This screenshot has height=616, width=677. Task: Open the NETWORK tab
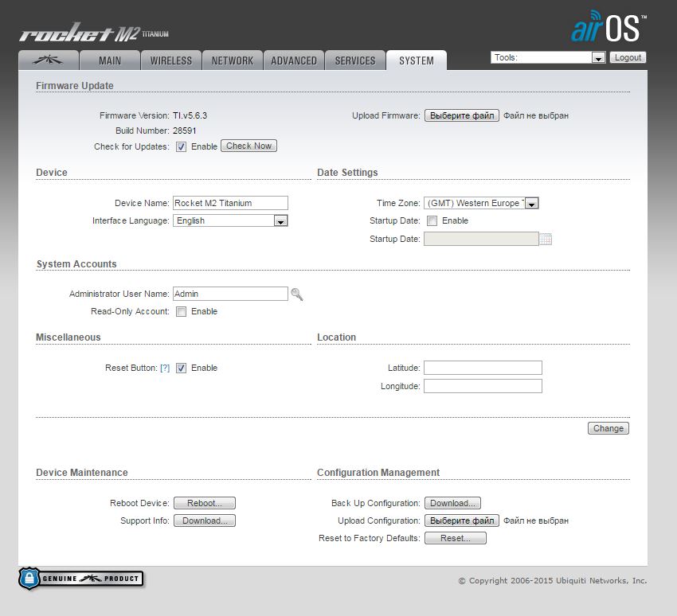click(233, 60)
